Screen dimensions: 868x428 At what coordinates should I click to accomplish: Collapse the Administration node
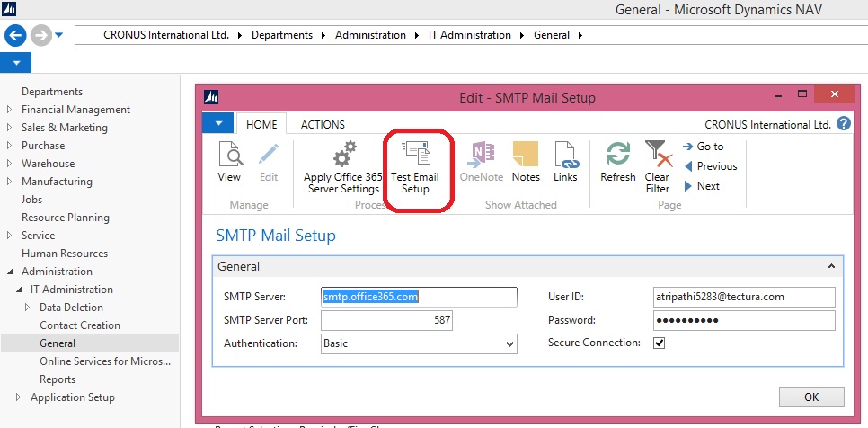9,272
